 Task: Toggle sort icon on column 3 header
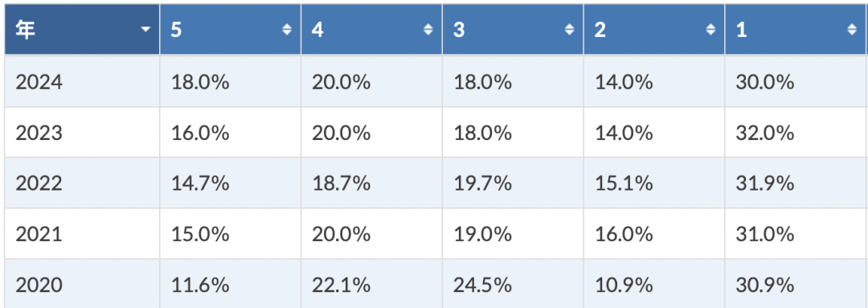pos(569,30)
